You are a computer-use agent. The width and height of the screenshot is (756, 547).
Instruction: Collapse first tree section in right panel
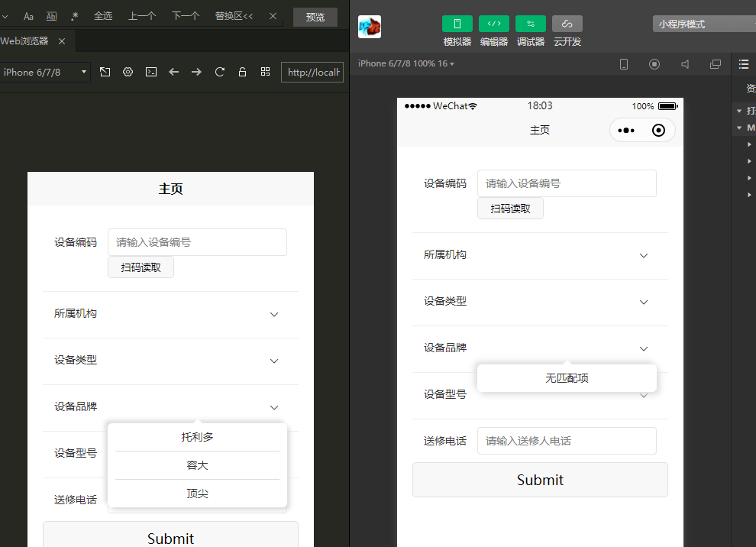coord(739,111)
